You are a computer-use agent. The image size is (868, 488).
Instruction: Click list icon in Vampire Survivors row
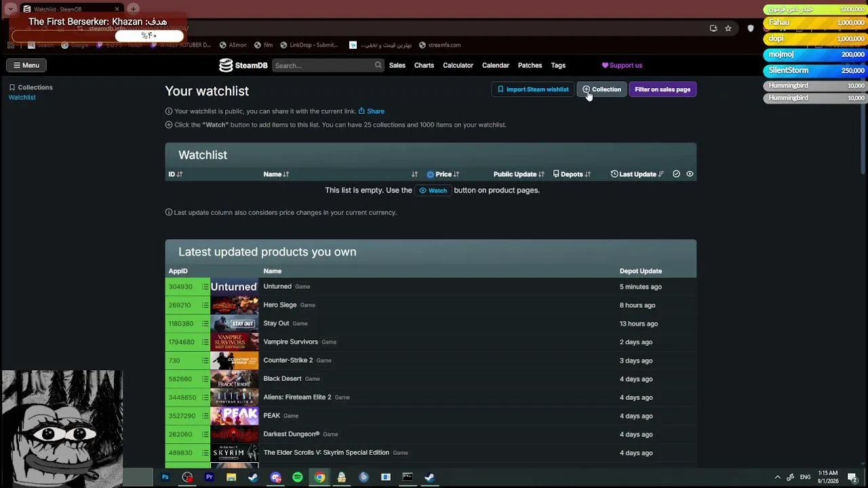click(x=205, y=342)
